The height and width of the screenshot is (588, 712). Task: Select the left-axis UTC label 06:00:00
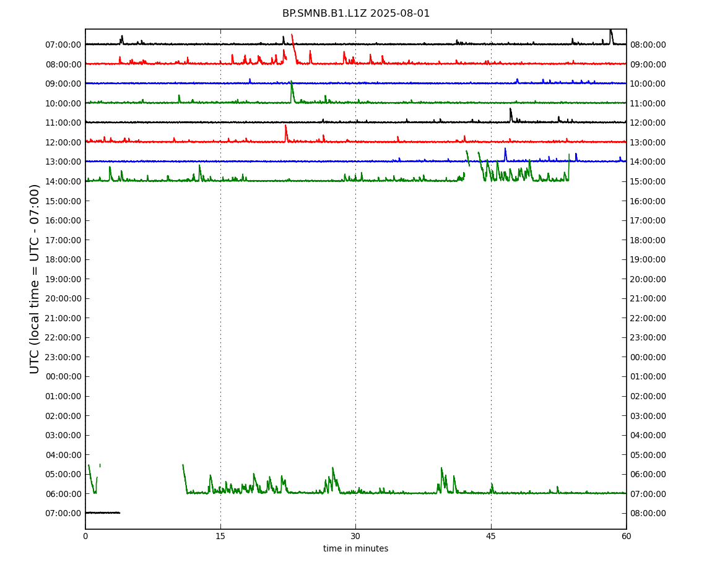(63, 494)
